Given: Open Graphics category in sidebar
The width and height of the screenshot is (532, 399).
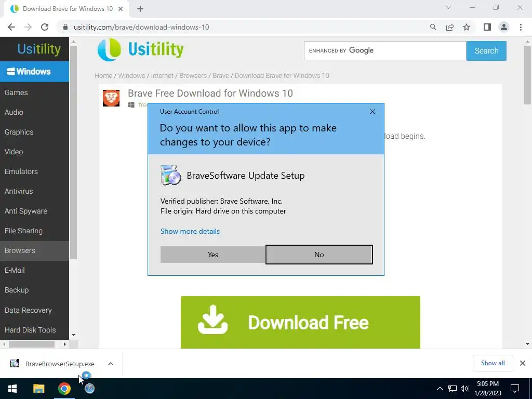Looking at the screenshot, I should click(x=34, y=132).
